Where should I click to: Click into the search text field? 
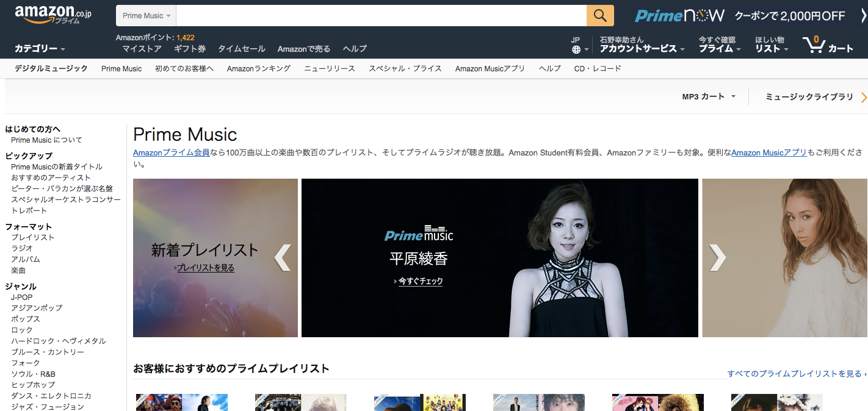tap(382, 16)
